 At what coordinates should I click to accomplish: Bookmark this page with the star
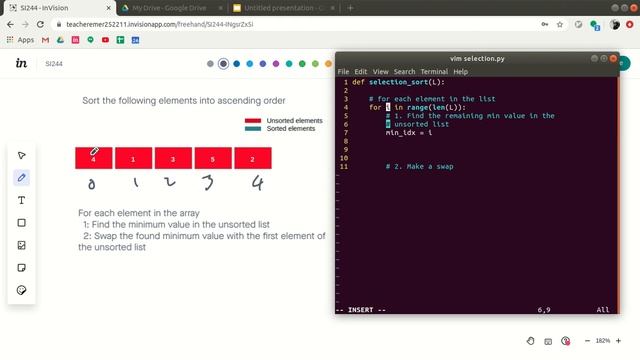point(560,24)
